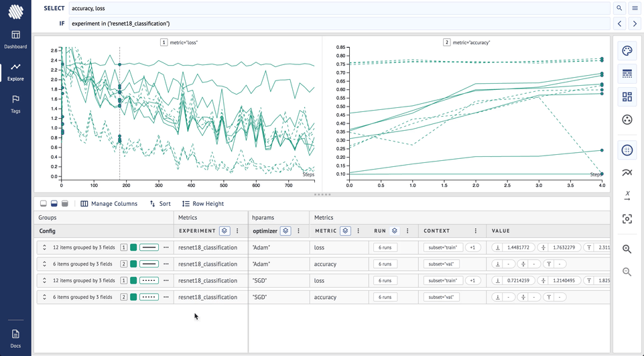The width and height of the screenshot is (644, 356).
Task: Toggle grouping on EXPERIMENT column
Action: [x=224, y=231]
